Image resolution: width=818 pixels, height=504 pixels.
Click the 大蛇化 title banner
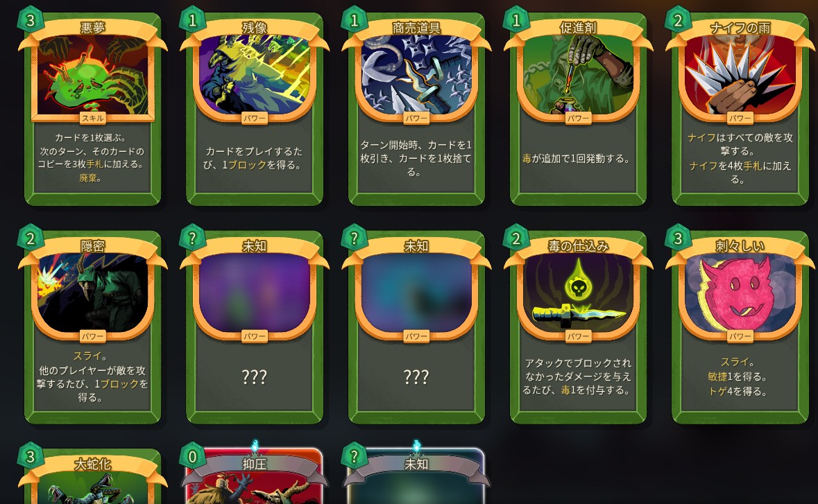click(x=93, y=464)
